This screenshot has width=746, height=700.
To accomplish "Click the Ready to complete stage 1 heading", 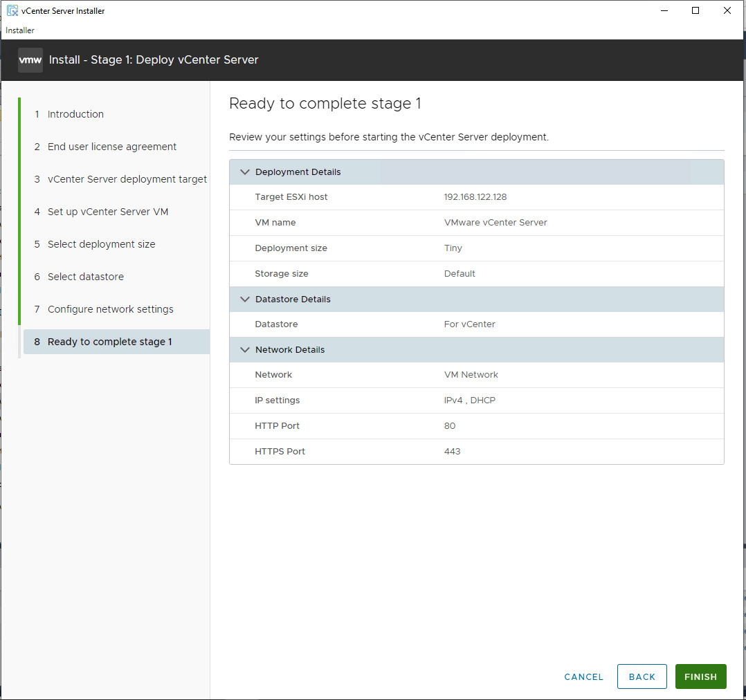I will click(x=325, y=104).
